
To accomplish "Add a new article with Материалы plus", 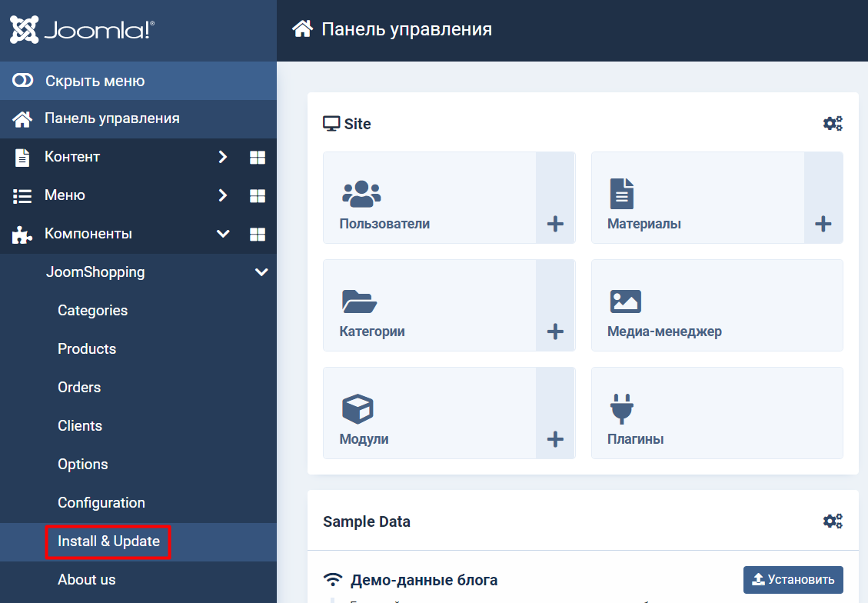I will [x=823, y=225].
